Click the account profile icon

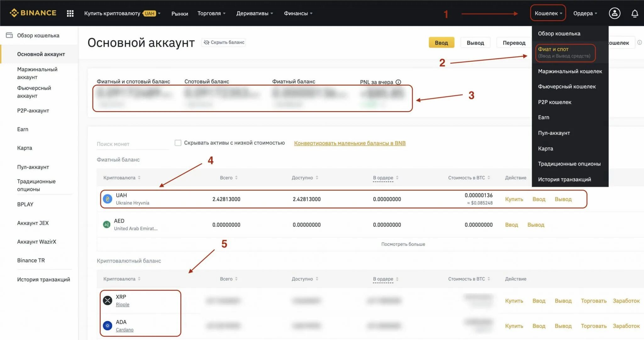tap(614, 13)
